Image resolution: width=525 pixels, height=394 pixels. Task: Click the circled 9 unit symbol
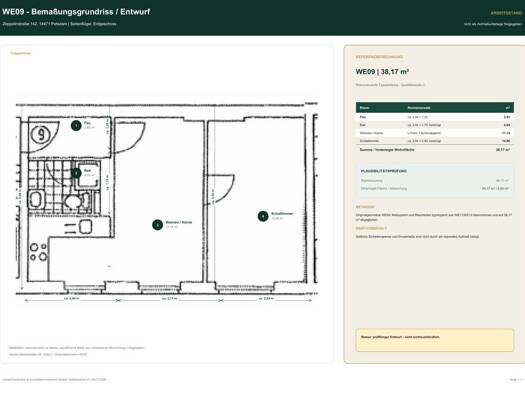(x=41, y=135)
